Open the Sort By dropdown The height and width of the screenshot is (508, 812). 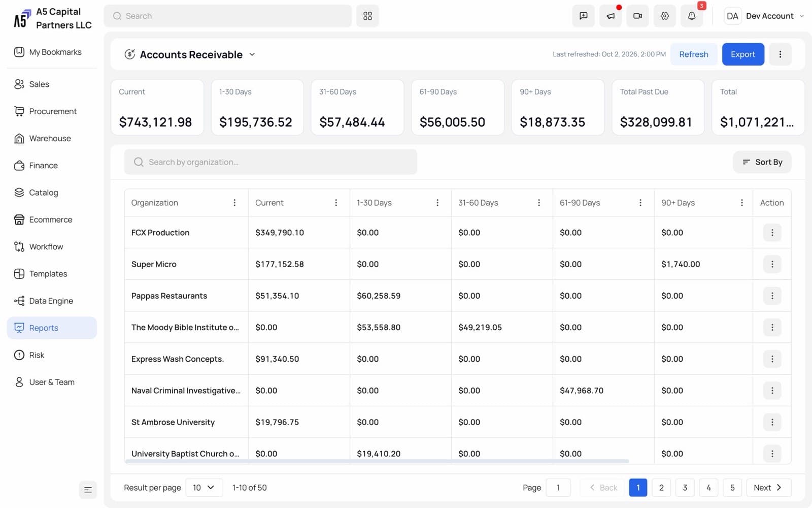pos(762,162)
